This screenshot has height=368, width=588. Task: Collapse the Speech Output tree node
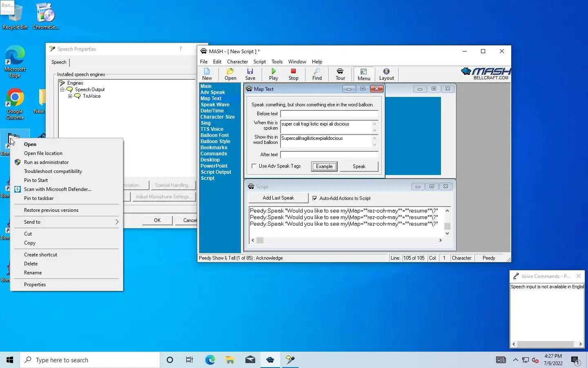[62, 90]
